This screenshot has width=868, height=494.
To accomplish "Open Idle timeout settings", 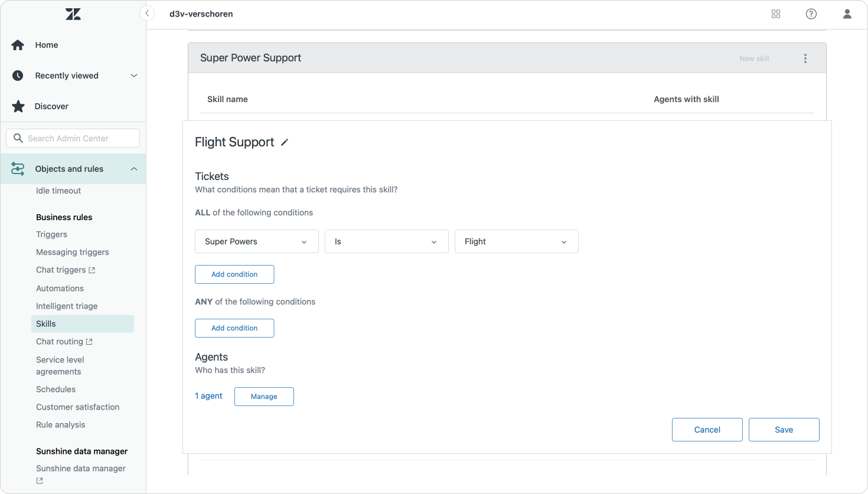I will coord(58,191).
